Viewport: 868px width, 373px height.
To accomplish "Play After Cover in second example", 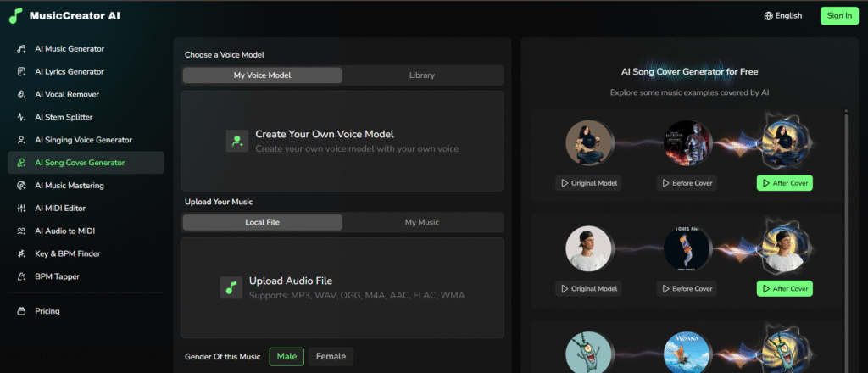I will tap(785, 288).
